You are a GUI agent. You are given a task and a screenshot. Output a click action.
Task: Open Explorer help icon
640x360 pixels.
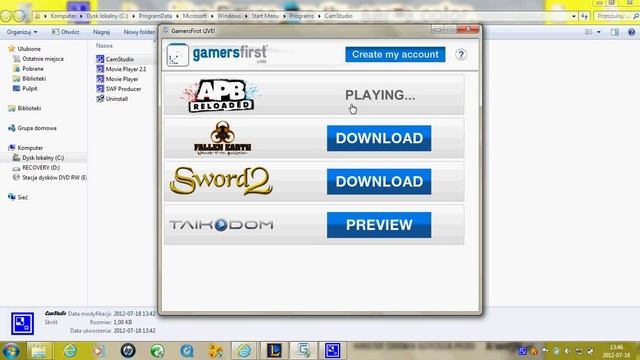coord(631,32)
